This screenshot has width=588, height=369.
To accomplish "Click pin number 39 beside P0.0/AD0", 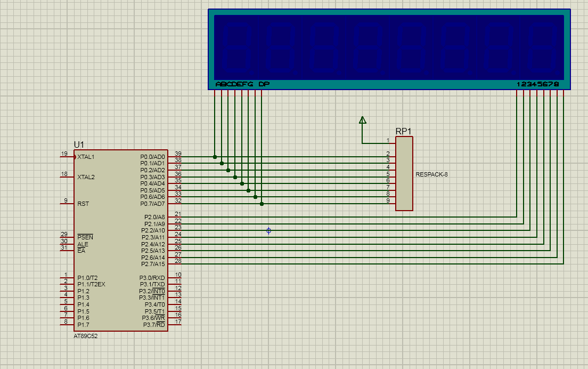I will 178,154.
